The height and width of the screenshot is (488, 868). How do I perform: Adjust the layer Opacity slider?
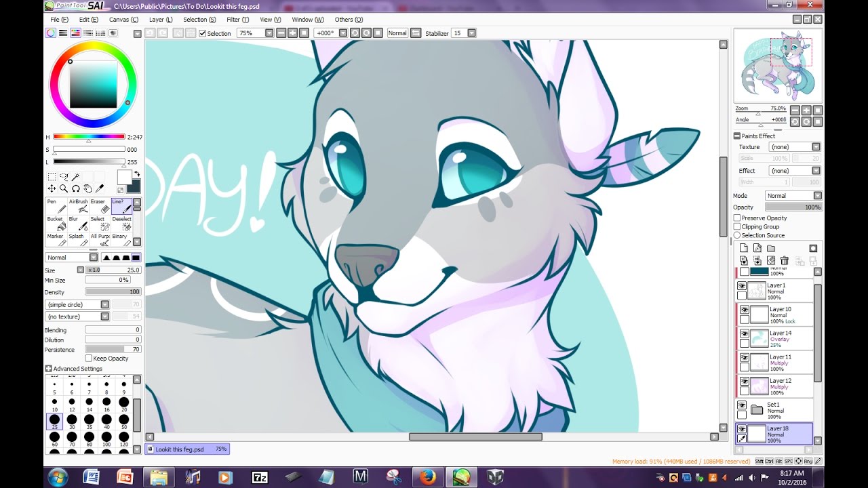[x=793, y=207]
